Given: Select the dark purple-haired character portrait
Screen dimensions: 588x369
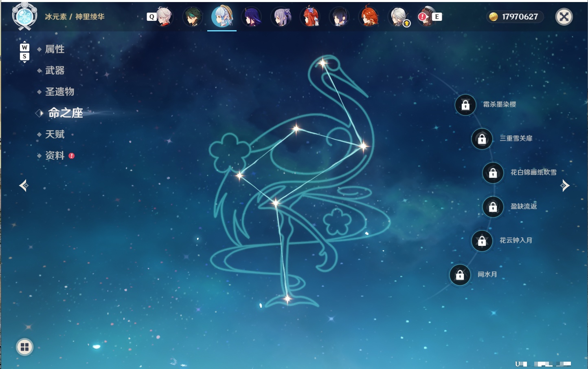Looking at the screenshot, I should pos(251,17).
